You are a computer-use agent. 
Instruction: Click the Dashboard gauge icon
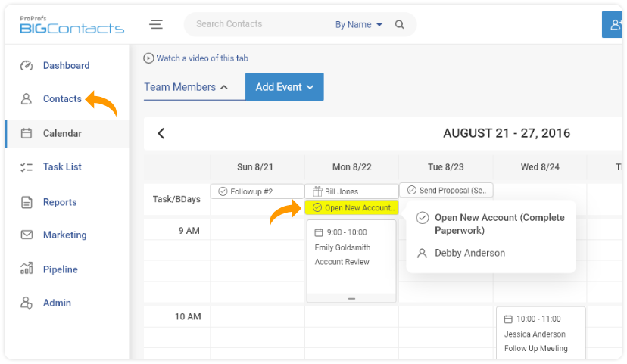tap(27, 65)
